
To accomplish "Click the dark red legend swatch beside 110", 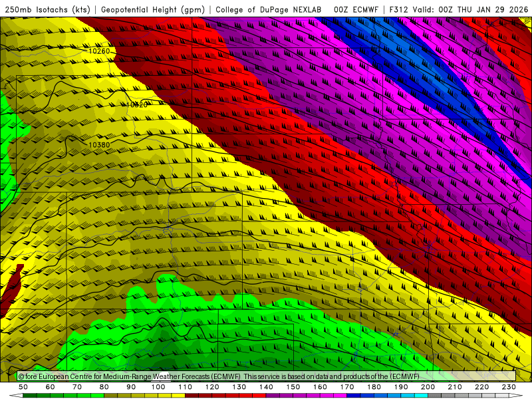I will tap(192, 396).
